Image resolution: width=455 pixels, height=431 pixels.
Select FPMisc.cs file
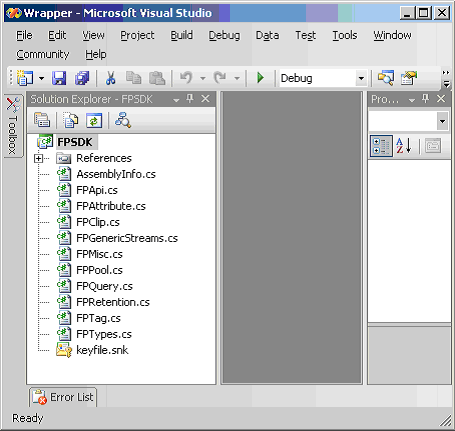[99, 254]
